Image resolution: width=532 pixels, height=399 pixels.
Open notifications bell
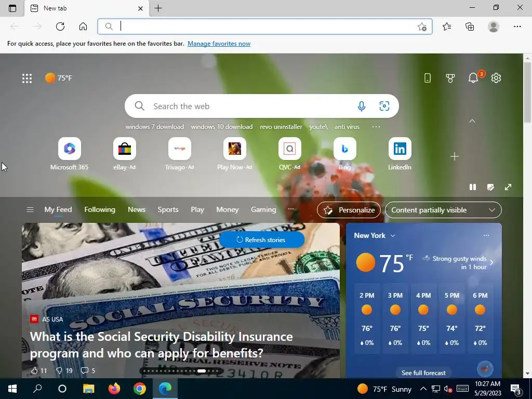pyautogui.click(x=473, y=78)
